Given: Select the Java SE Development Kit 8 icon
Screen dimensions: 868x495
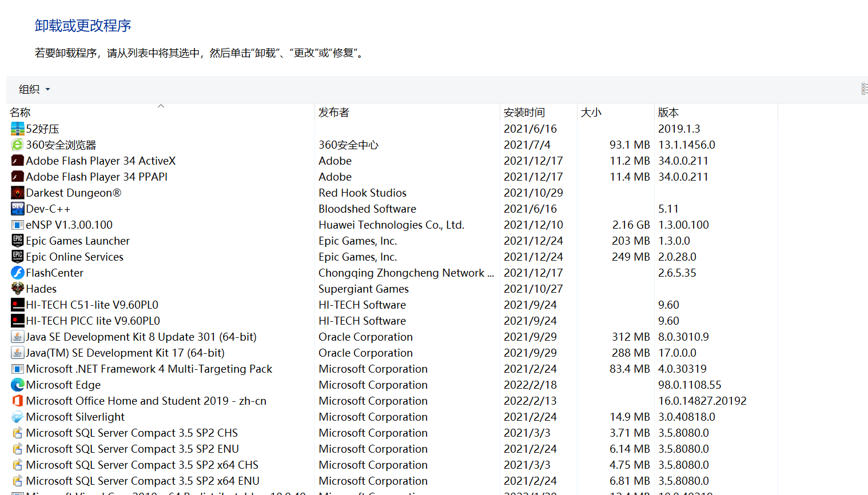Looking at the screenshot, I should click(18, 337).
